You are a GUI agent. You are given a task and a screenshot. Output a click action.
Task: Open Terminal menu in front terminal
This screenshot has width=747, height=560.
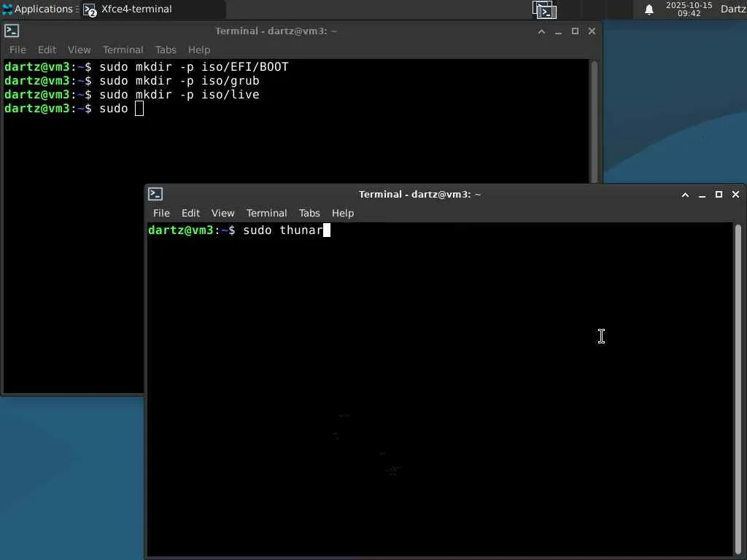[x=266, y=213]
